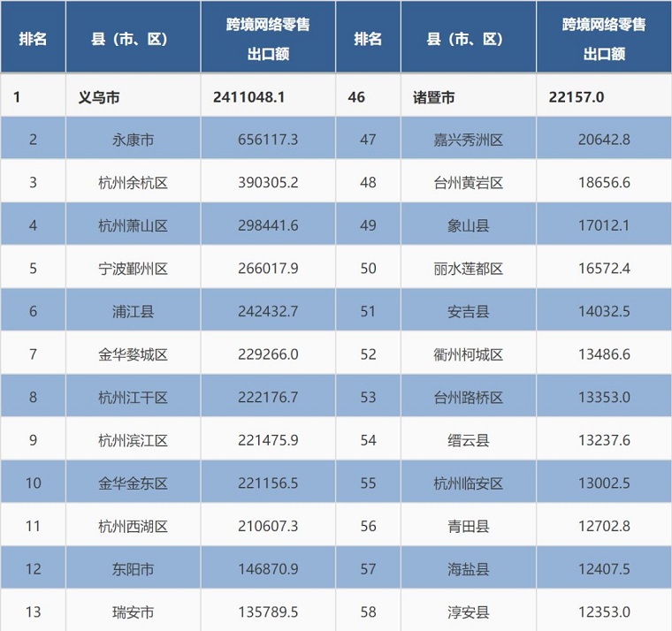Select the value 22157.0

pyautogui.click(x=577, y=97)
